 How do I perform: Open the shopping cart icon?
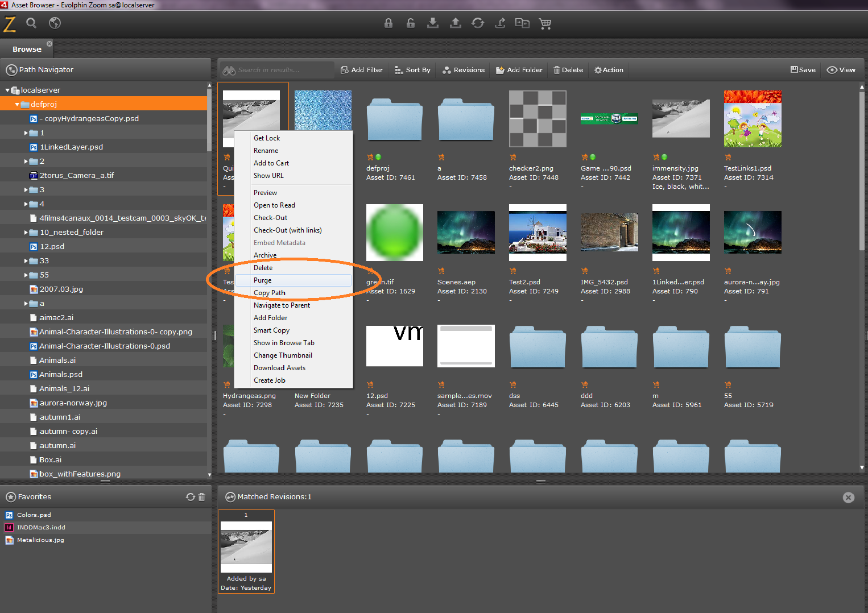(545, 23)
